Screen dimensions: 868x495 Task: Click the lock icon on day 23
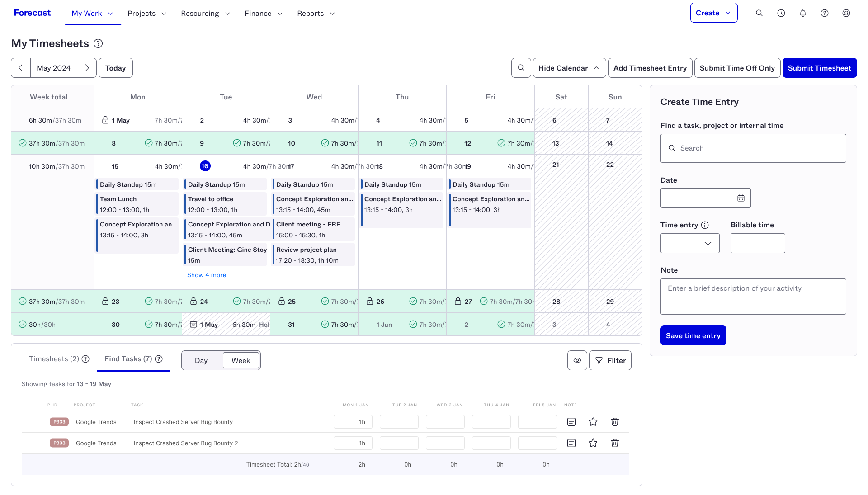105,302
